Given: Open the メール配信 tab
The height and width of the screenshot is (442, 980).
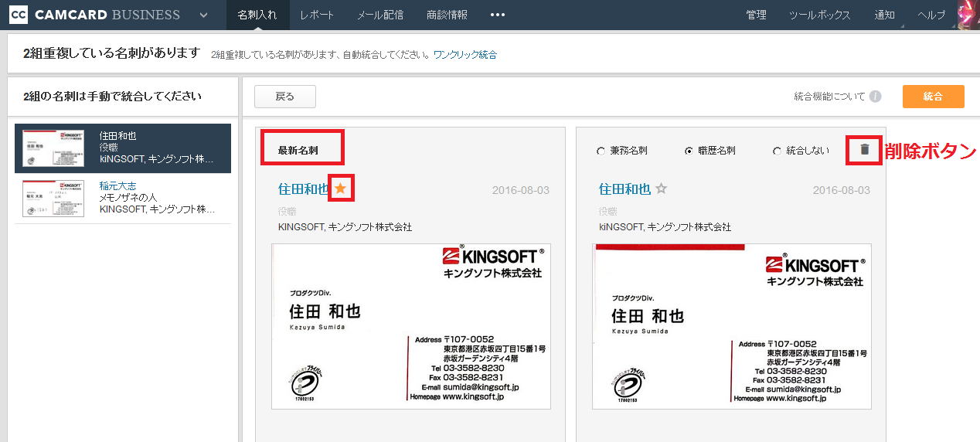Looking at the screenshot, I should pos(379,15).
